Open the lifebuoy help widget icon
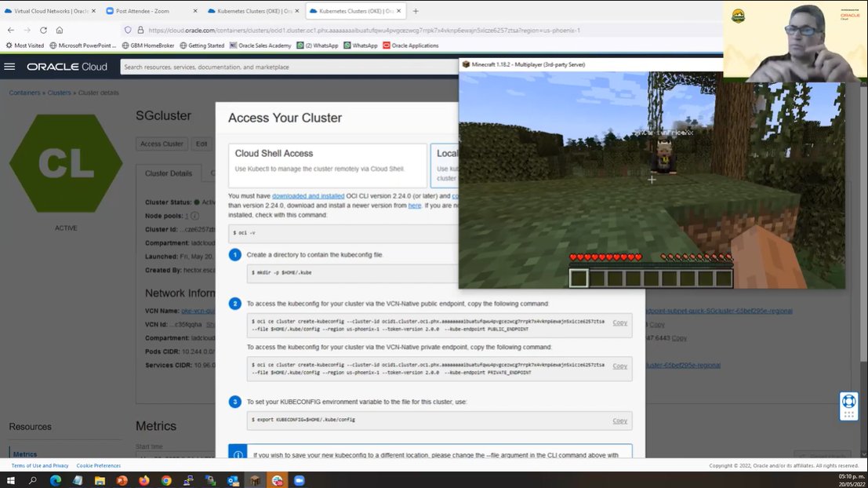 pos(848,401)
